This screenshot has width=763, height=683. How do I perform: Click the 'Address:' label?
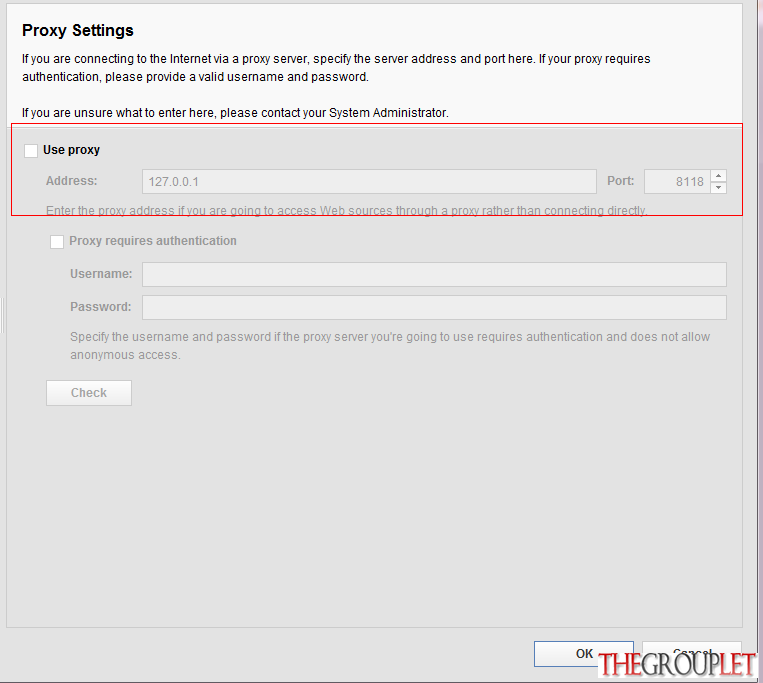(x=72, y=181)
